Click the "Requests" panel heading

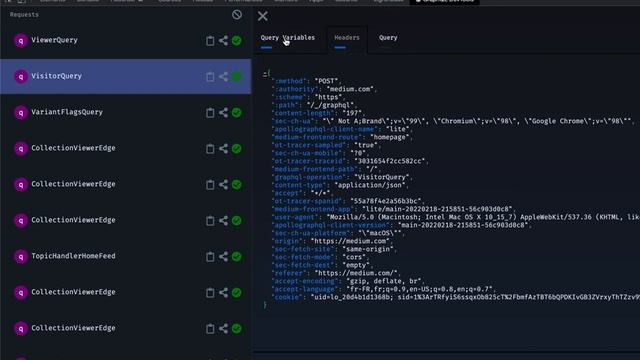pyautogui.click(x=24, y=15)
